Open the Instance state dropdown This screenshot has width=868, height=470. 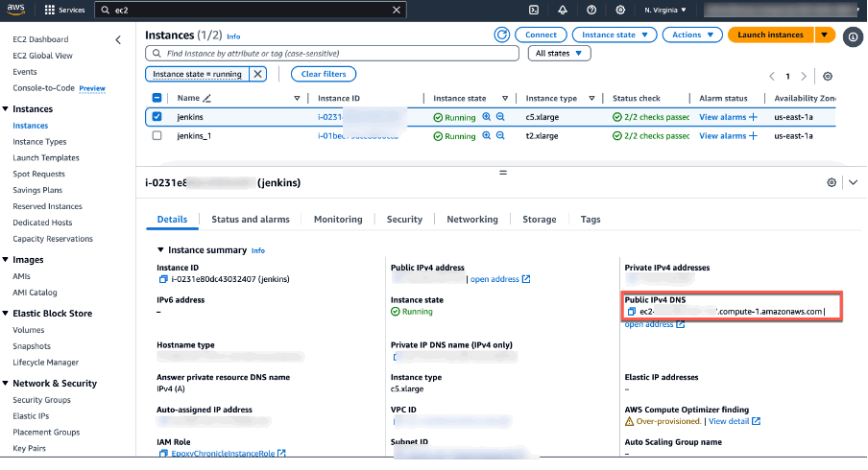[x=615, y=35]
